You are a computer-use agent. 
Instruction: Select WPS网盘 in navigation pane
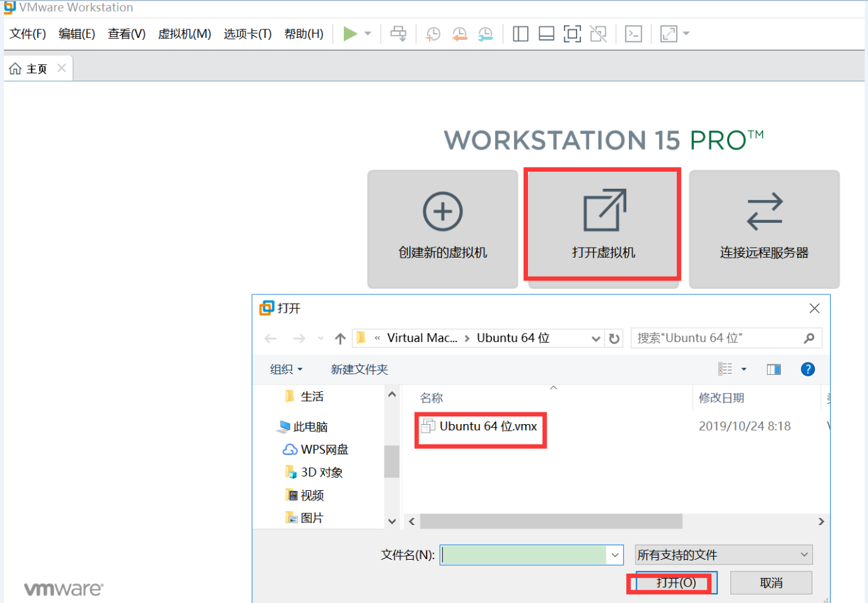(x=316, y=450)
